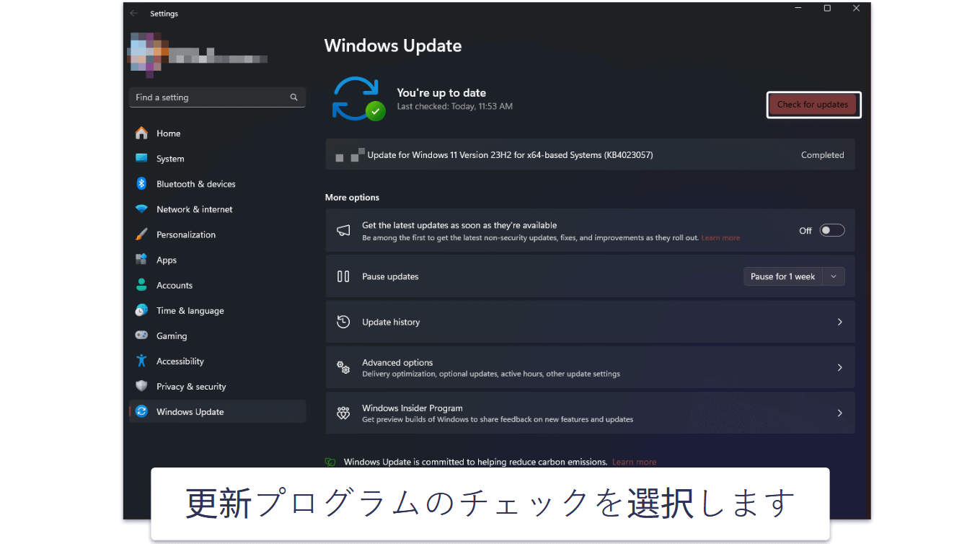The height and width of the screenshot is (544, 980).
Task: Toggle Get the latest updates switch on
Action: click(x=832, y=231)
